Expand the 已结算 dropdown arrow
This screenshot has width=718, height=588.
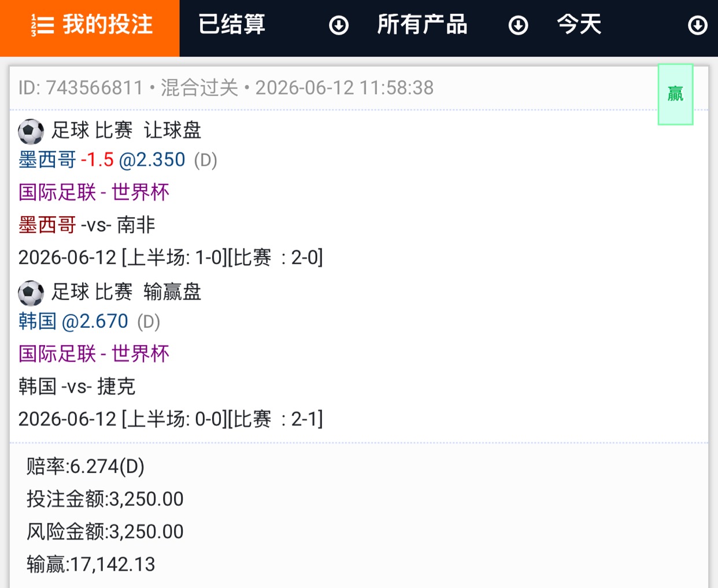(x=339, y=25)
